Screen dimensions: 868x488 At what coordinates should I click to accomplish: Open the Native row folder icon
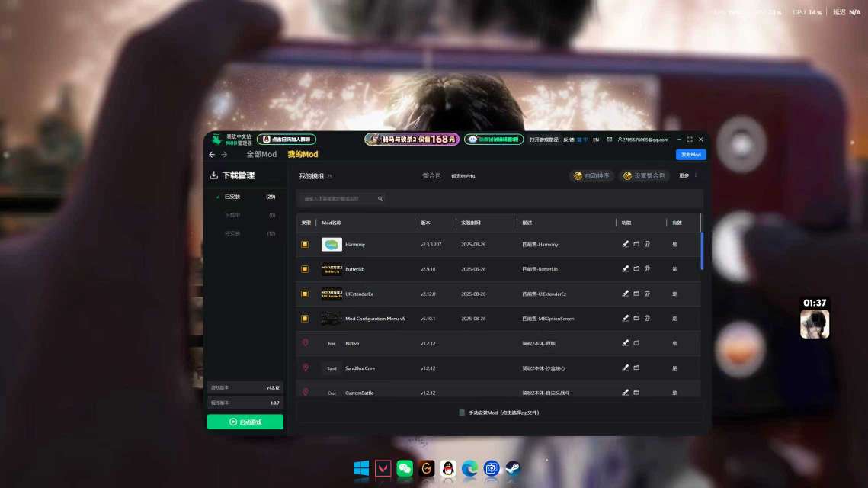pyautogui.click(x=636, y=343)
